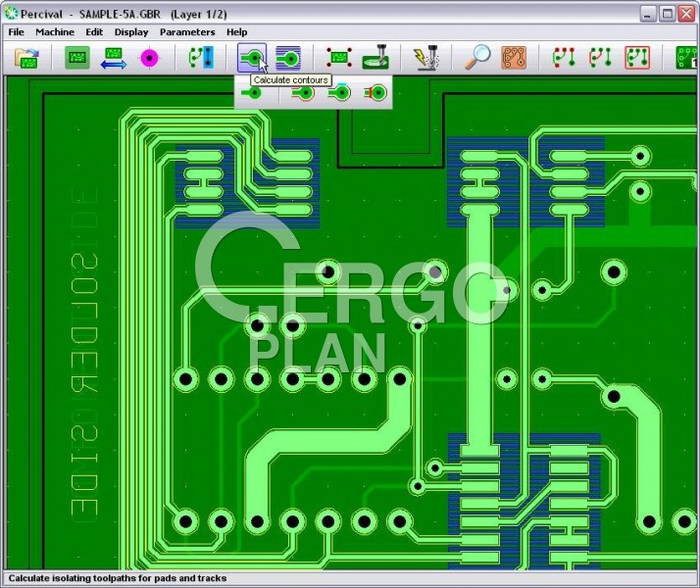The height and width of the screenshot is (588, 700).
Task: Click the milling cutter on board icon
Action: click(375, 57)
